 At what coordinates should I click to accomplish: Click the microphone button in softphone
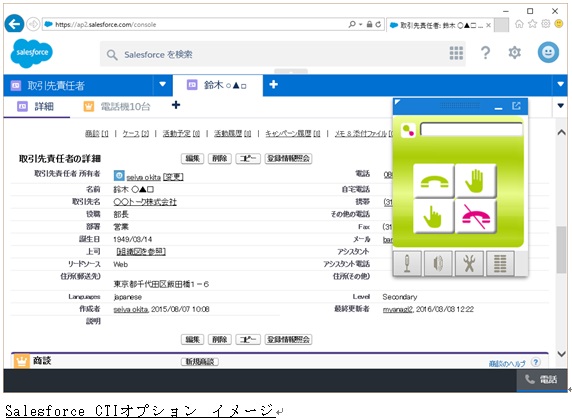pos(407,263)
